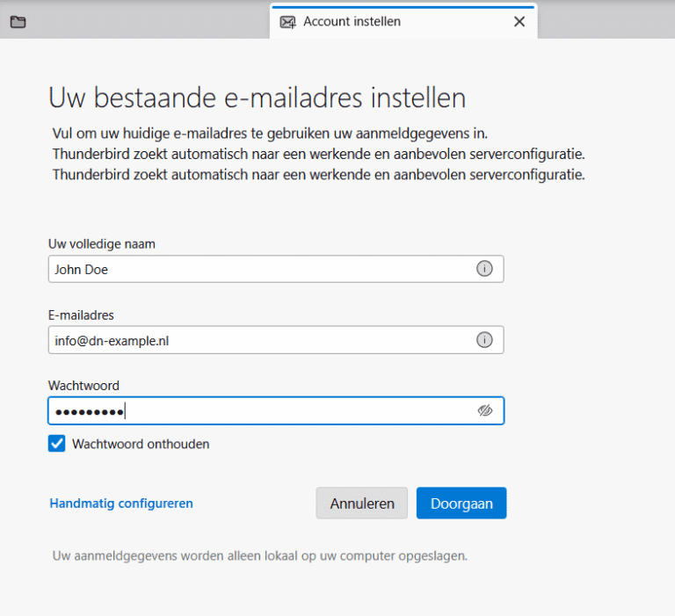
Task: Uncheck the Wachtwoord onthouden checkbox
Action: click(x=57, y=445)
